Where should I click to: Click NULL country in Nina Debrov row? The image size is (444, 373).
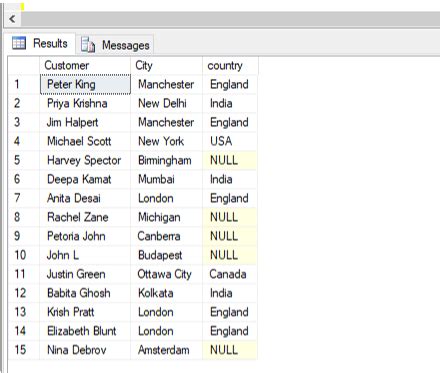click(230, 350)
